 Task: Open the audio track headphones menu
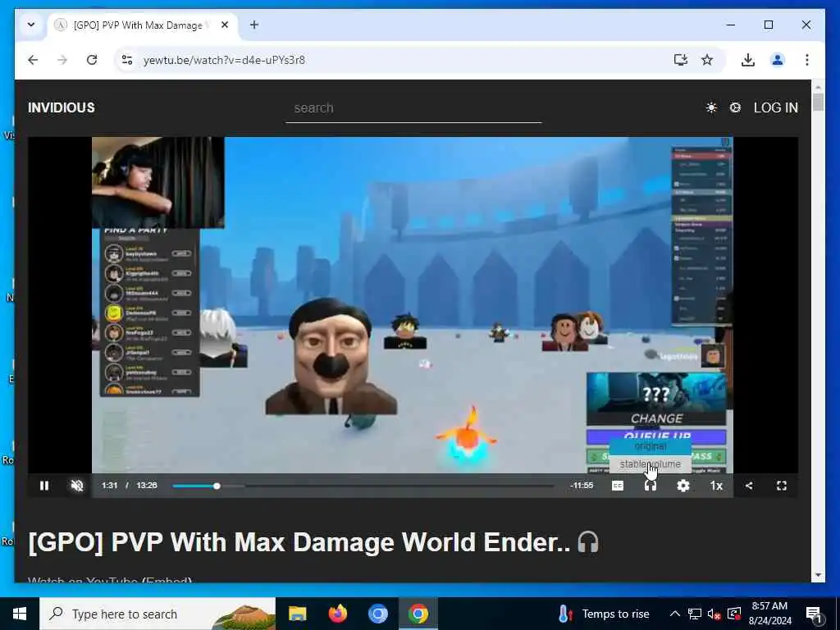coord(651,486)
